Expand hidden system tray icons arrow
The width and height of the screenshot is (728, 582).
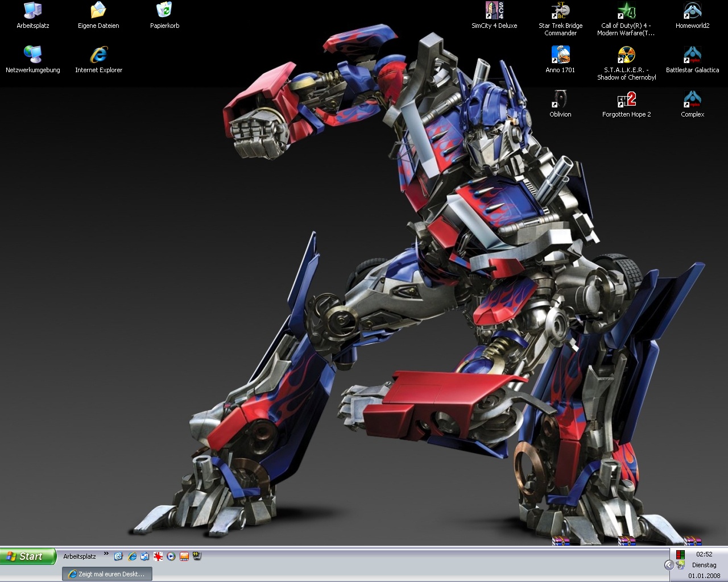pos(669,565)
